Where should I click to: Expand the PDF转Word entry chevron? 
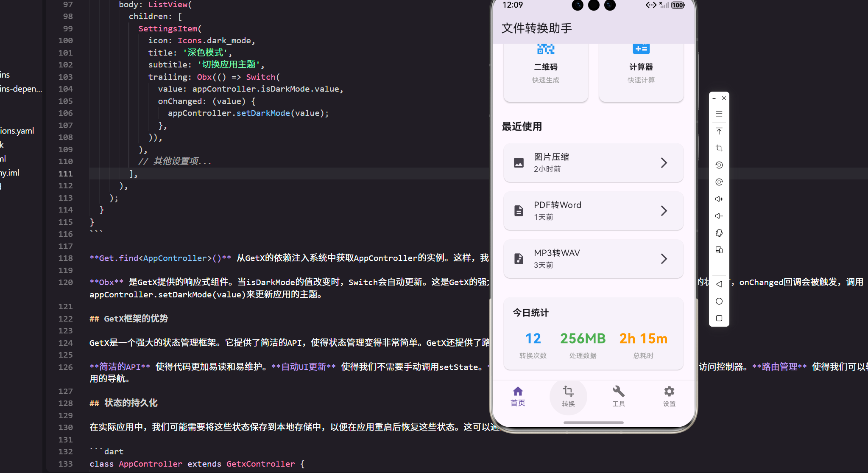pos(664,210)
